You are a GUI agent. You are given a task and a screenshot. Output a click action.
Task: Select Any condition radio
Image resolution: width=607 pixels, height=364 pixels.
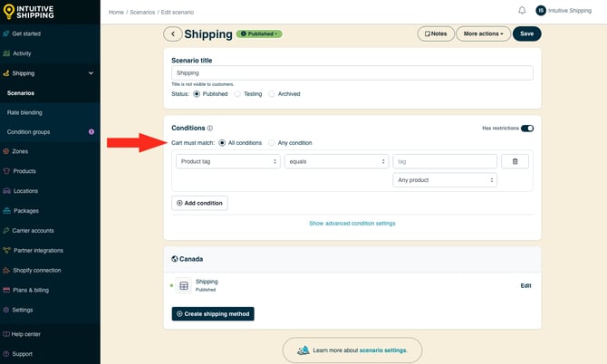pos(272,143)
